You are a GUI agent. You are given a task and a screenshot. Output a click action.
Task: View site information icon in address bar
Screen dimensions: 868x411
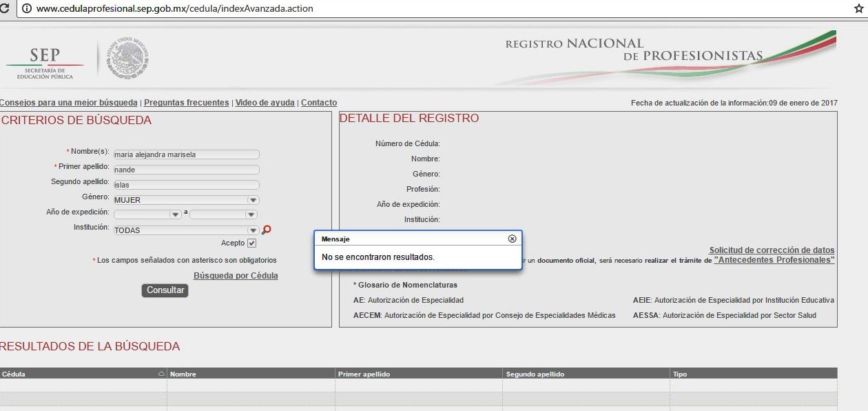[x=27, y=9]
